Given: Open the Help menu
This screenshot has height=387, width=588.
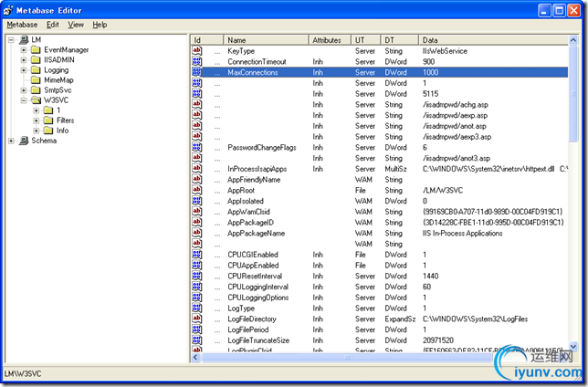Looking at the screenshot, I should [x=100, y=25].
